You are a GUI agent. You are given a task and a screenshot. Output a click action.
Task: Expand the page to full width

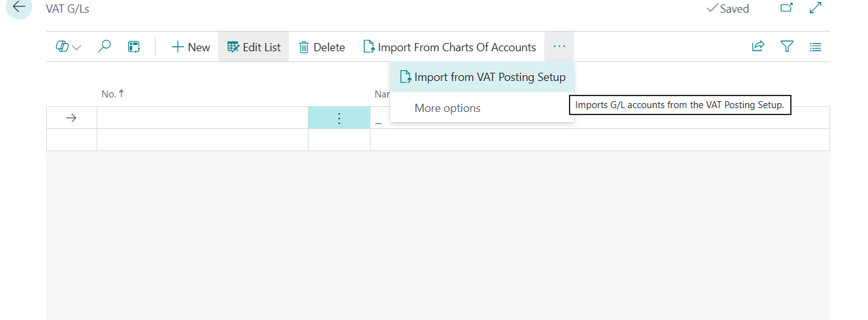tap(816, 8)
